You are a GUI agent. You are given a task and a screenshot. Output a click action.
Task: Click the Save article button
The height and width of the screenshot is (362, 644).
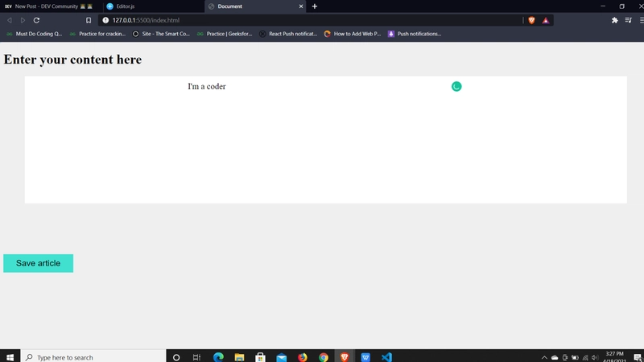click(x=38, y=263)
